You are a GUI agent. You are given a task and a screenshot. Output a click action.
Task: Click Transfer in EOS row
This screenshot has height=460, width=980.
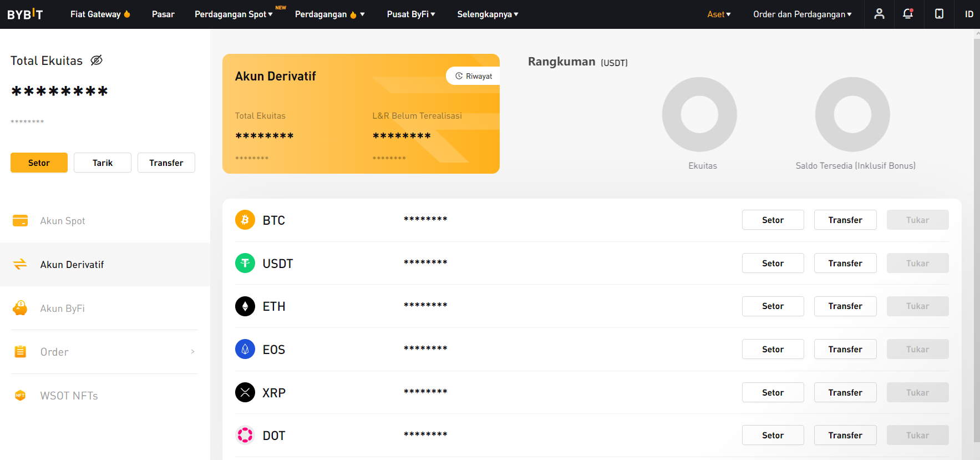[x=845, y=349]
